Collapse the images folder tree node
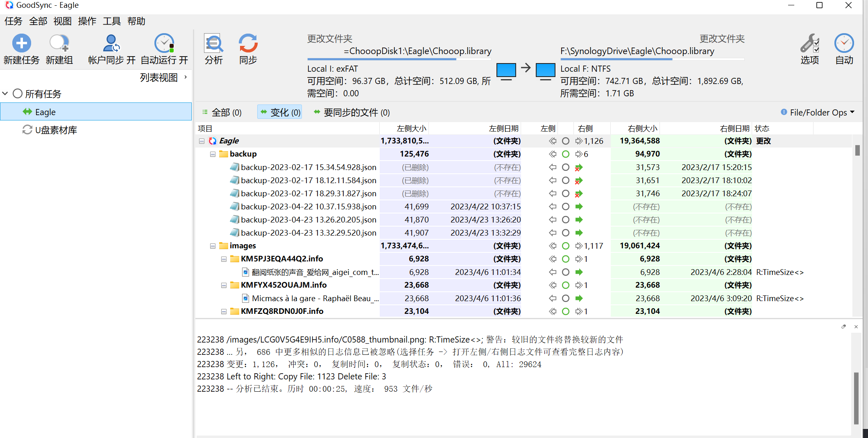This screenshot has width=868, height=438. (213, 246)
